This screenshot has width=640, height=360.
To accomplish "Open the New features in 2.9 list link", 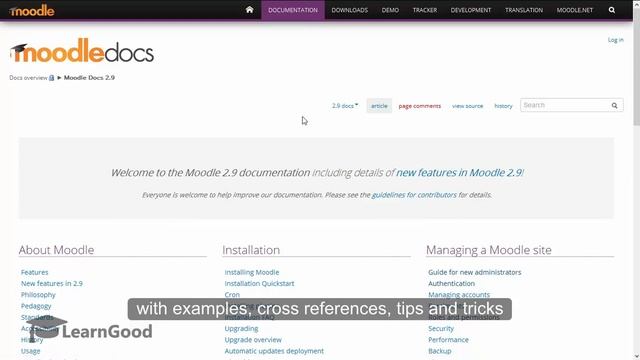I will pos(51,283).
